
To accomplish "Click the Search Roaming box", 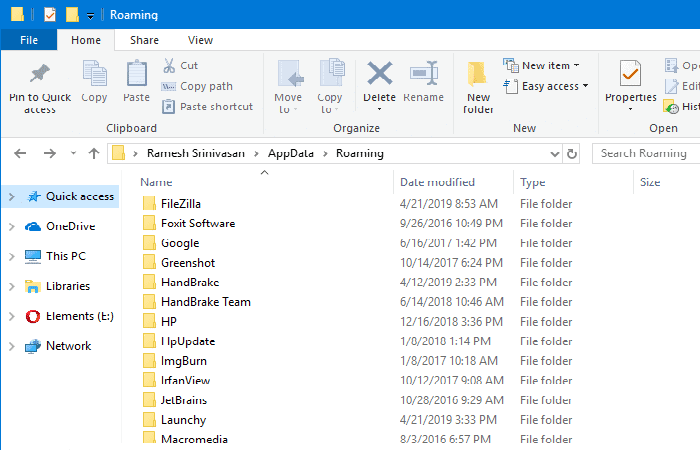I will point(646,154).
